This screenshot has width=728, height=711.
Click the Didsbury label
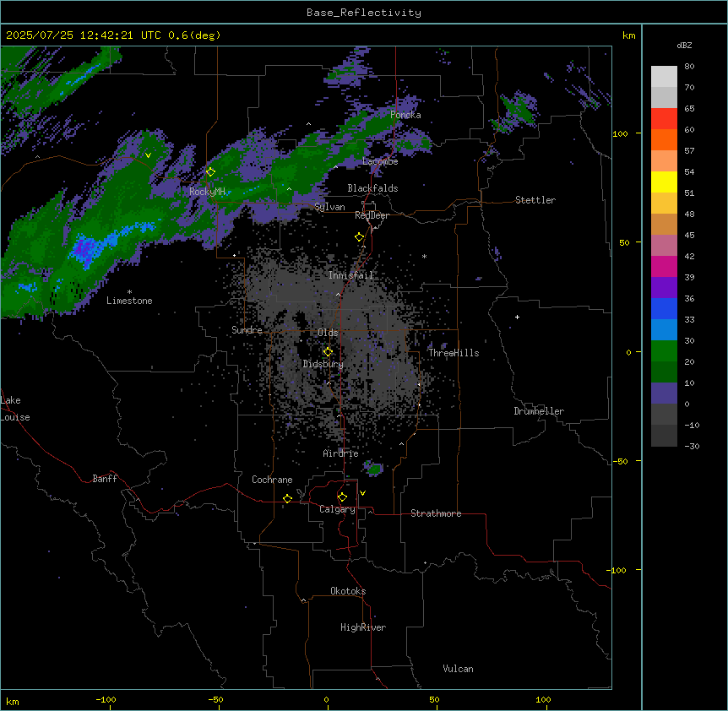click(323, 364)
